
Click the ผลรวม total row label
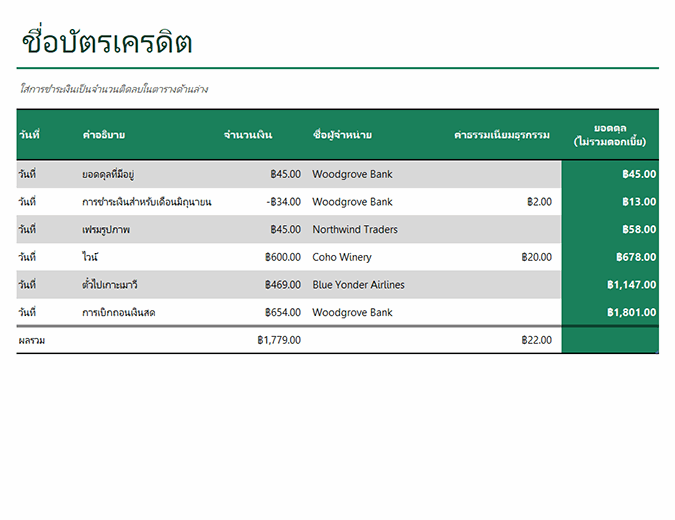click(32, 340)
